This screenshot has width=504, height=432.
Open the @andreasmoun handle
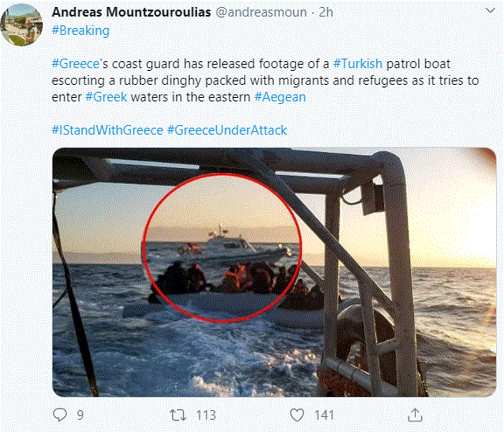pos(261,12)
